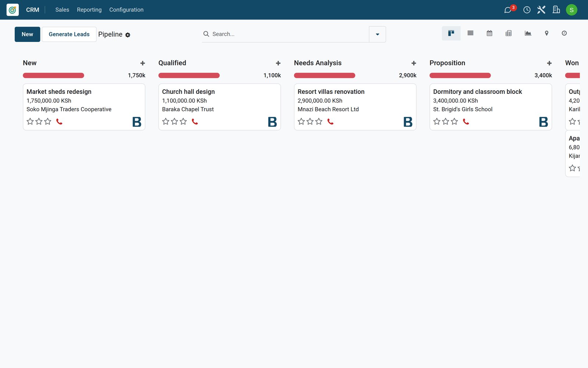
Task: Expand the search filter options dropdown
Action: (377, 34)
